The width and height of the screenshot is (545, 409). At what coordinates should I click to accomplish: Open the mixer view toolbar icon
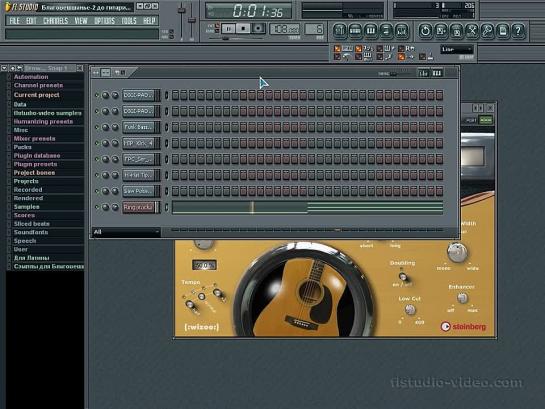[402, 31]
